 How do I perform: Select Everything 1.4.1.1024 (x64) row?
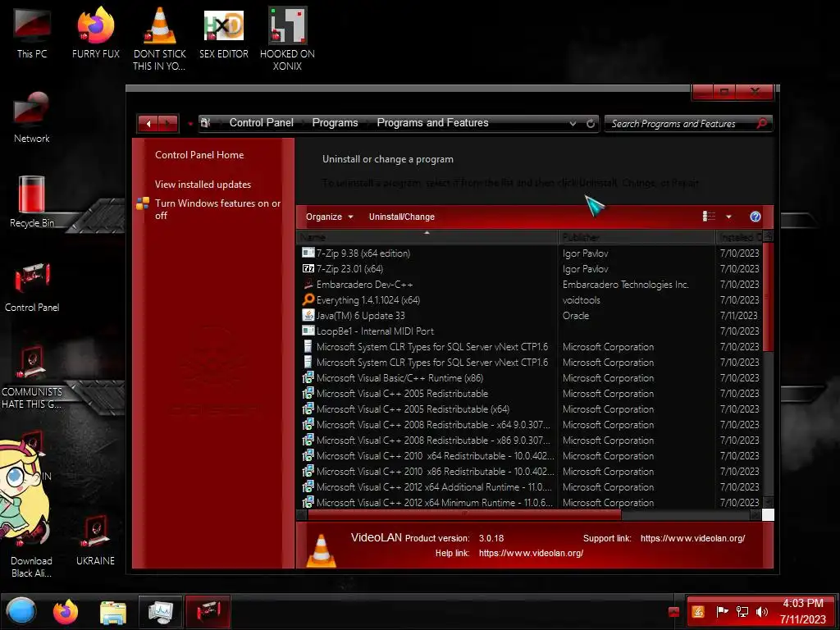click(529, 300)
